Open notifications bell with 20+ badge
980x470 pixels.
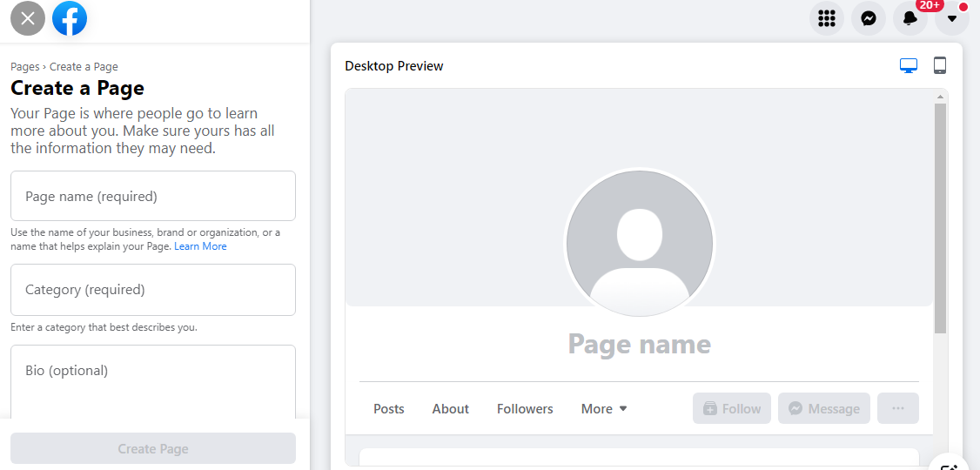[910, 18]
